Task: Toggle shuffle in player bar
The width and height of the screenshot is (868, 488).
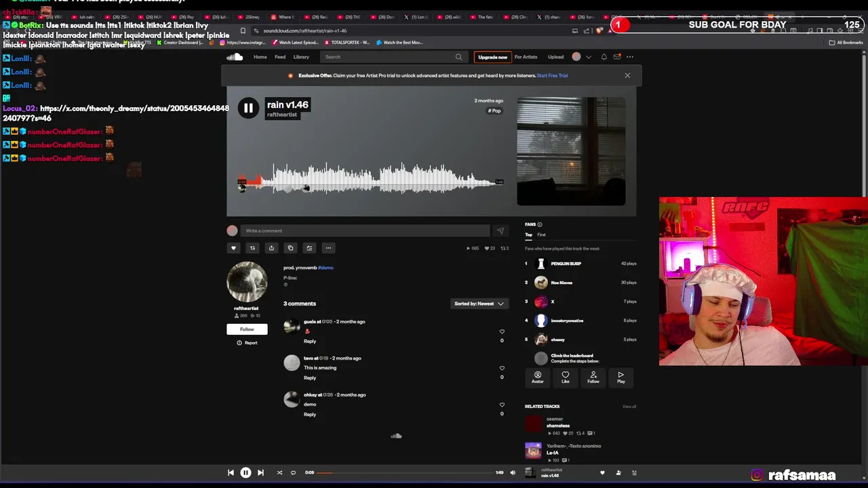Action: (279, 472)
